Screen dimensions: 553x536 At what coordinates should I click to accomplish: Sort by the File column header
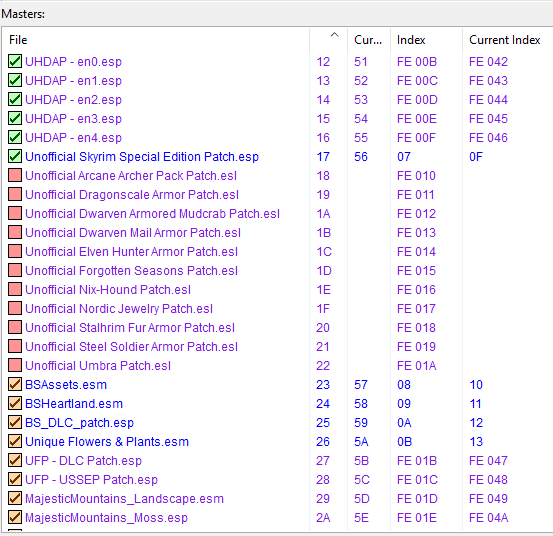pos(156,40)
